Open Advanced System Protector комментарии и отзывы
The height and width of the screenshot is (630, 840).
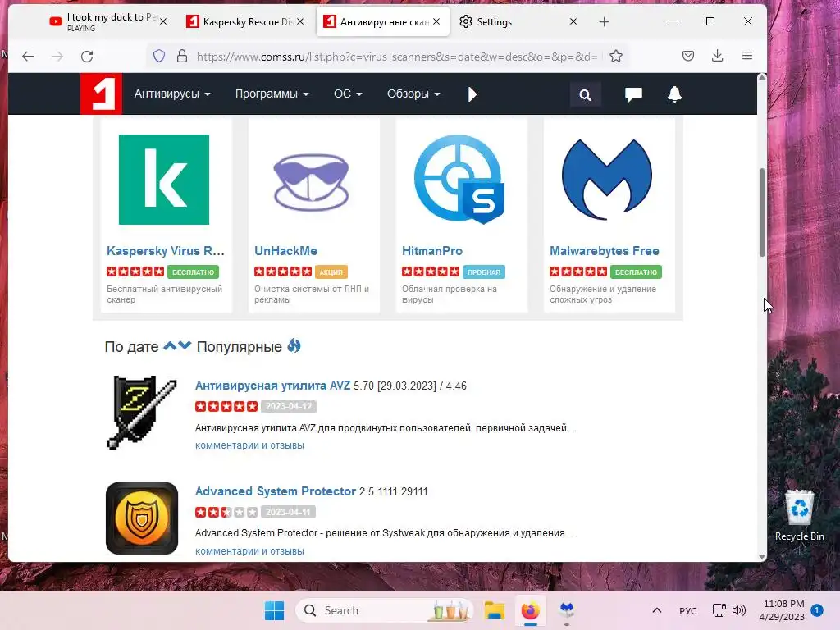coord(249,551)
